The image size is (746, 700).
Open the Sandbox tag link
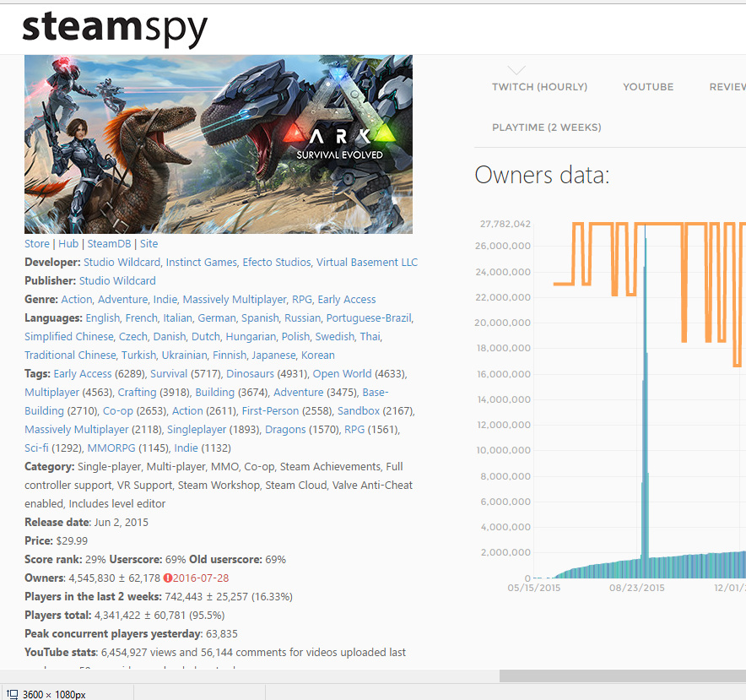(x=359, y=411)
